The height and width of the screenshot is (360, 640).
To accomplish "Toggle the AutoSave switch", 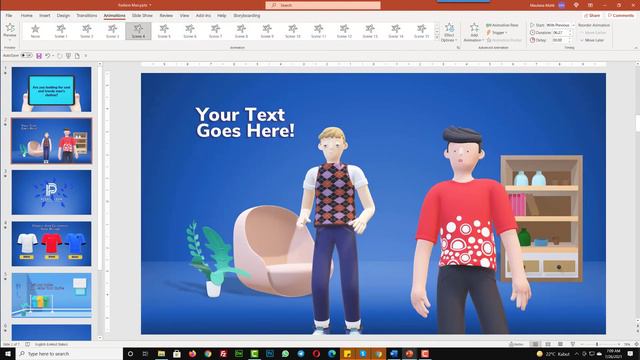I will point(27,56).
